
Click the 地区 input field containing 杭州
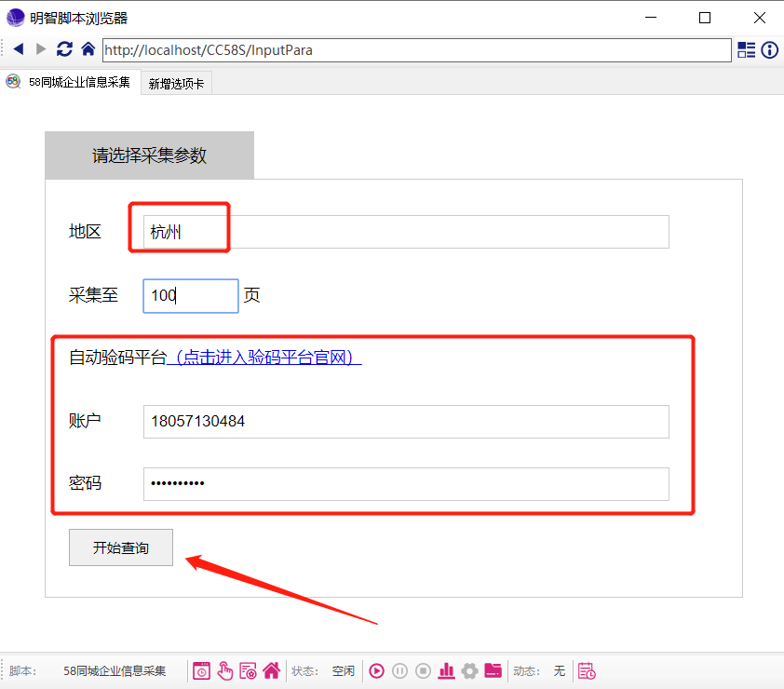tap(406, 232)
